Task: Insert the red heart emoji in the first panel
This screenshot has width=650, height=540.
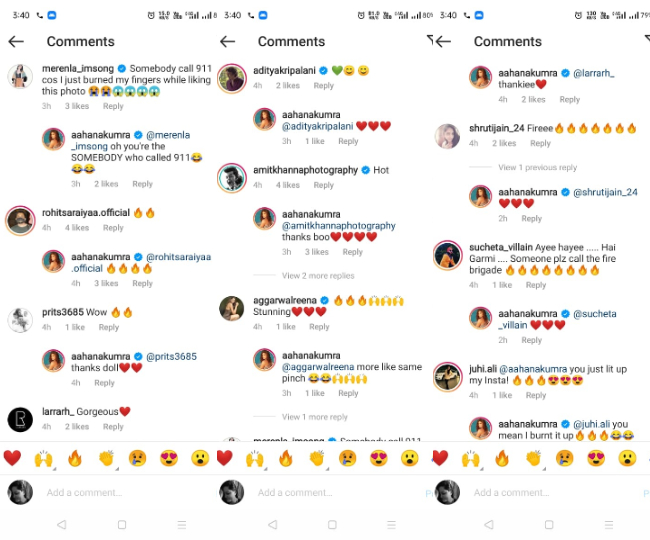Action: pos(12,458)
